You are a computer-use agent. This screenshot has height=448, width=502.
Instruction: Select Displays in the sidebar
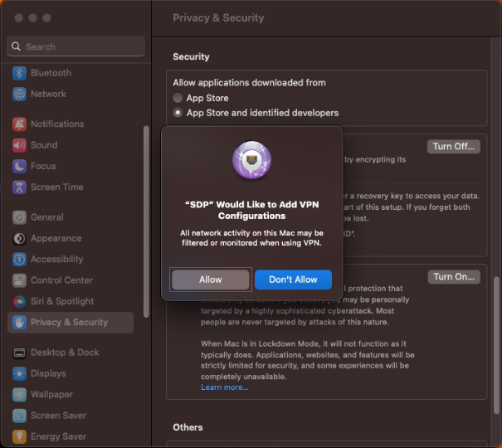[x=71, y=373]
